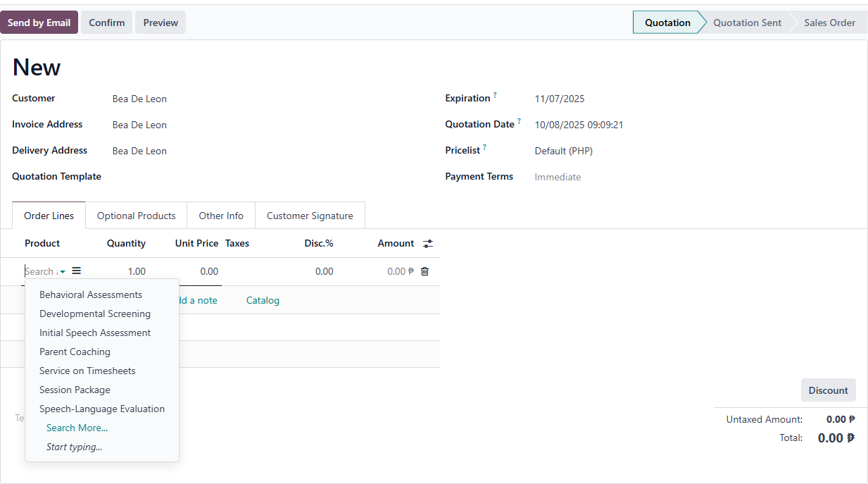Open the Other Info tab

(x=221, y=216)
